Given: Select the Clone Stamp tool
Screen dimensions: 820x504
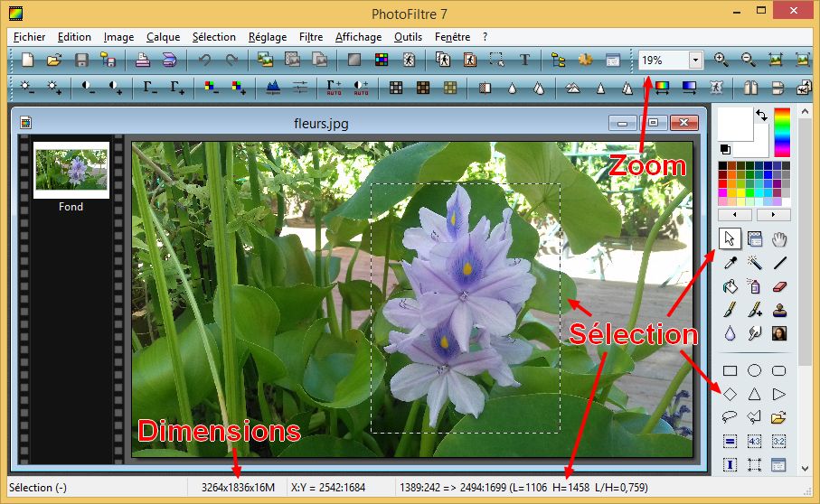Looking at the screenshot, I should 779,310.
